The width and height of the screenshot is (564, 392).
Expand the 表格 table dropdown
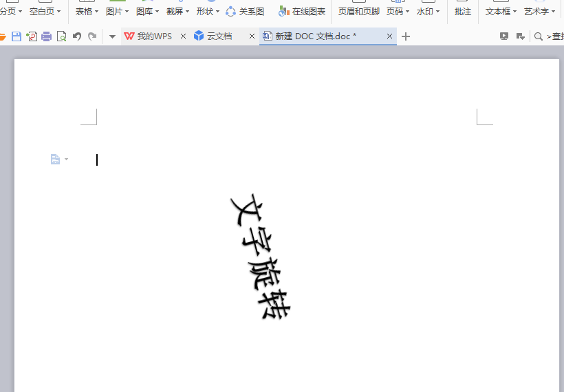point(87,12)
